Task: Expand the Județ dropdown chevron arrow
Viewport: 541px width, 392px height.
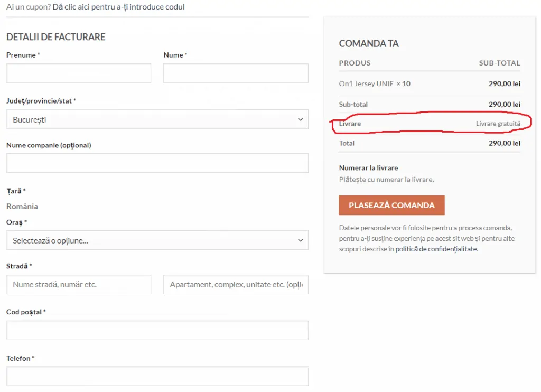Action: 300,119
